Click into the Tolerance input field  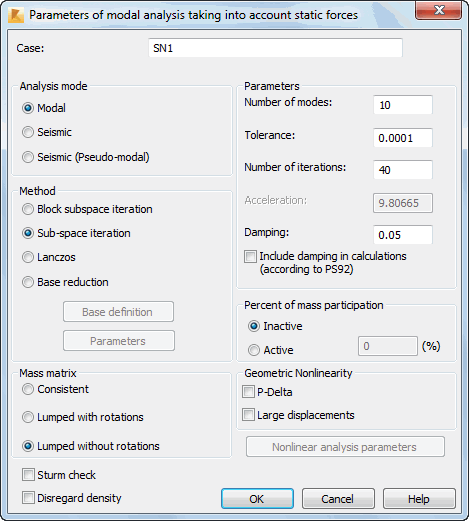point(403,138)
